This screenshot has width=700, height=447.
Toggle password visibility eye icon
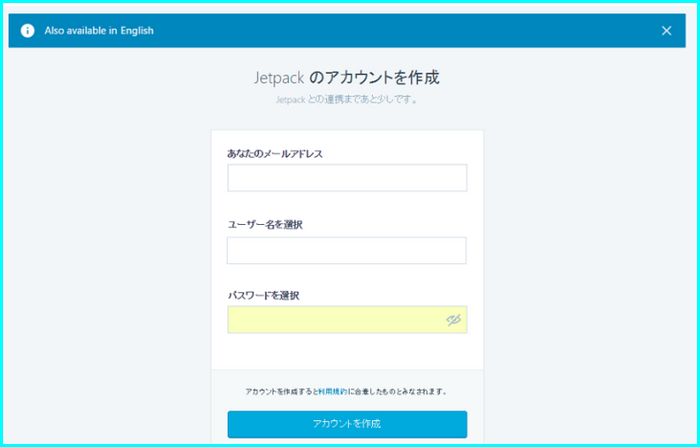pyautogui.click(x=453, y=320)
